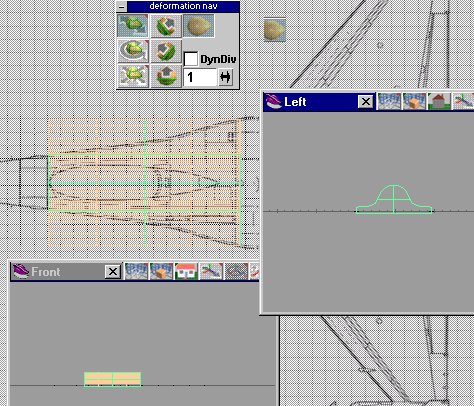Click the Left view's axes navigation icon
The width and height of the screenshot is (474, 406).
[464, 101]
